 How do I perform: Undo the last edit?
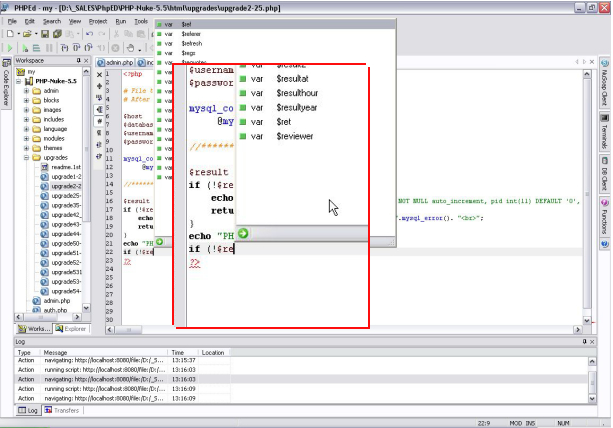[90, 34]
